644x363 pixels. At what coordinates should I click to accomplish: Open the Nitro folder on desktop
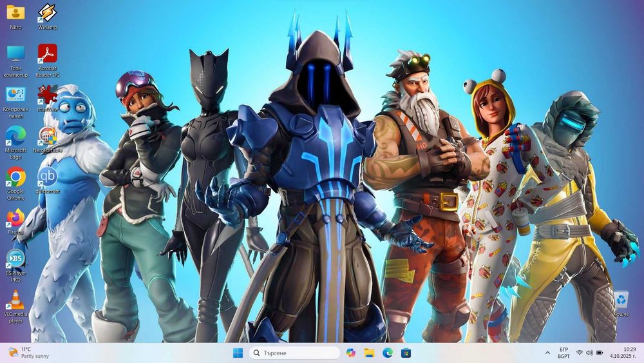click(15, 17)
